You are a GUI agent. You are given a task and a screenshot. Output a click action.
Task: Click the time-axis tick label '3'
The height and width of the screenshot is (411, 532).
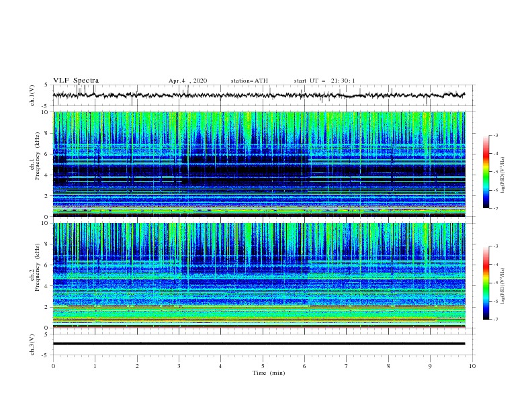point(179,366)
